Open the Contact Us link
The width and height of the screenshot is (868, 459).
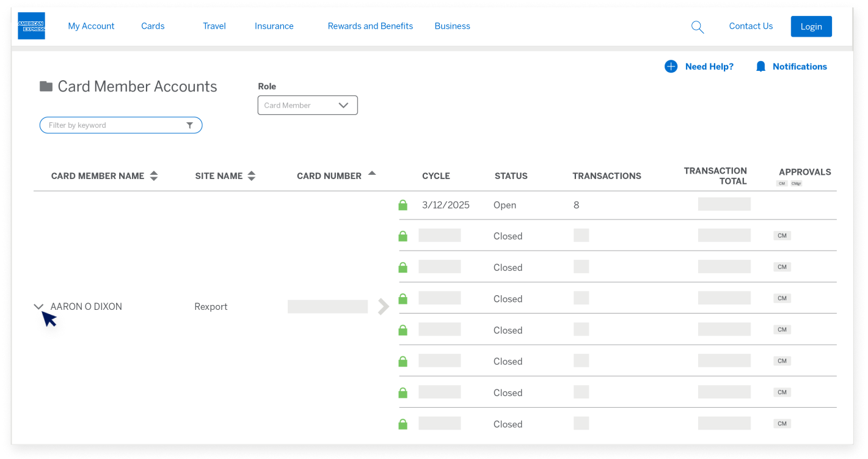751,26
